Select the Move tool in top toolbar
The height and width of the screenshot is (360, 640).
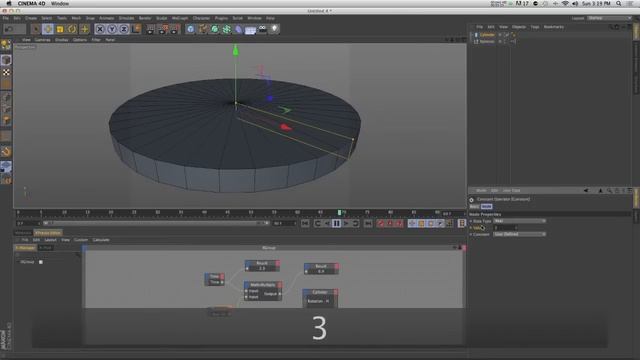(48, 29)
